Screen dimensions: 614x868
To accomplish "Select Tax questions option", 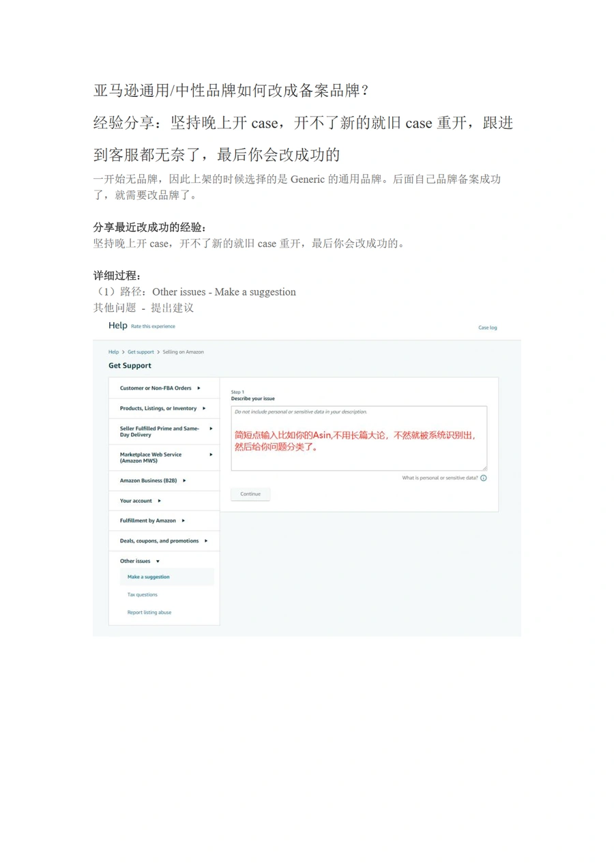I will 142,595.
